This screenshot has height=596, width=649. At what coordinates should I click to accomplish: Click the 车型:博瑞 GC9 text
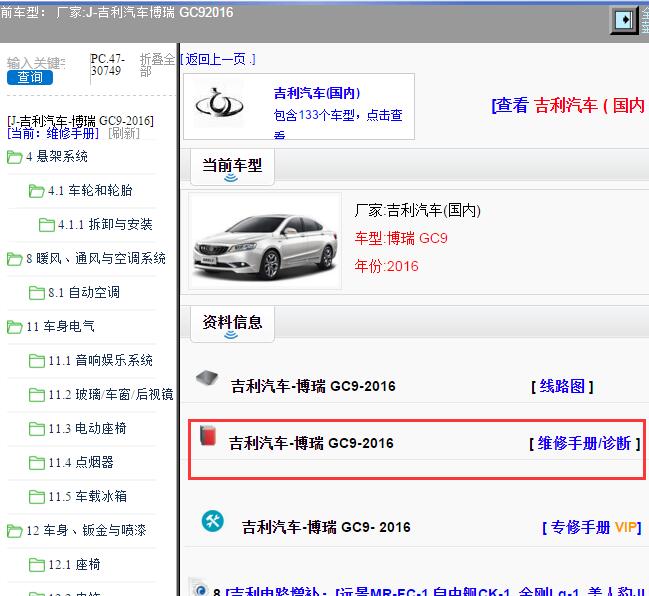coord(401,238)
